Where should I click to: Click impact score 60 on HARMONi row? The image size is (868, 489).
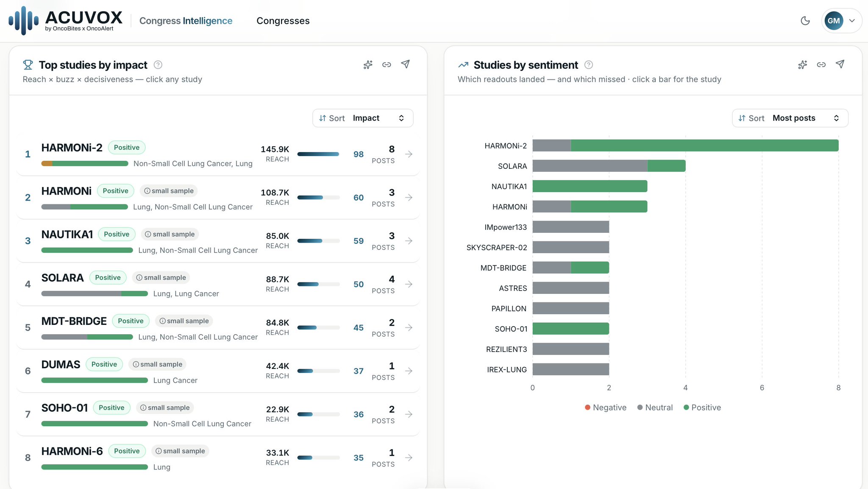click(x=359, y=198)
